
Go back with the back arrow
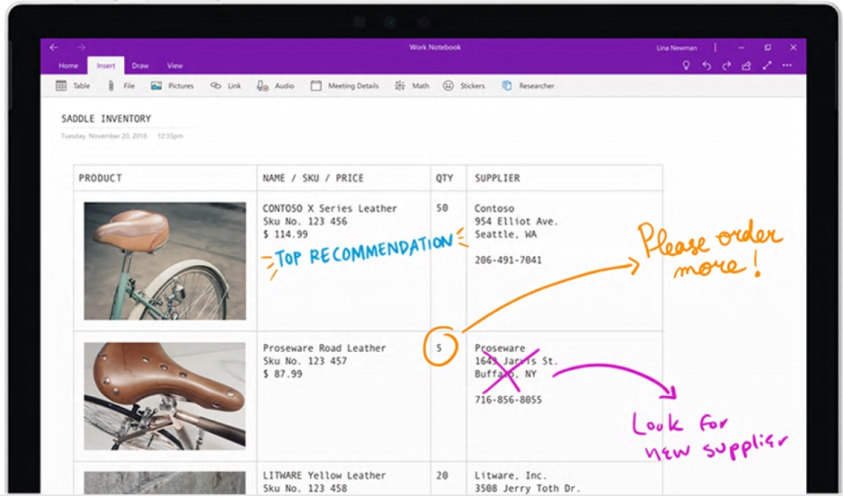54,47
